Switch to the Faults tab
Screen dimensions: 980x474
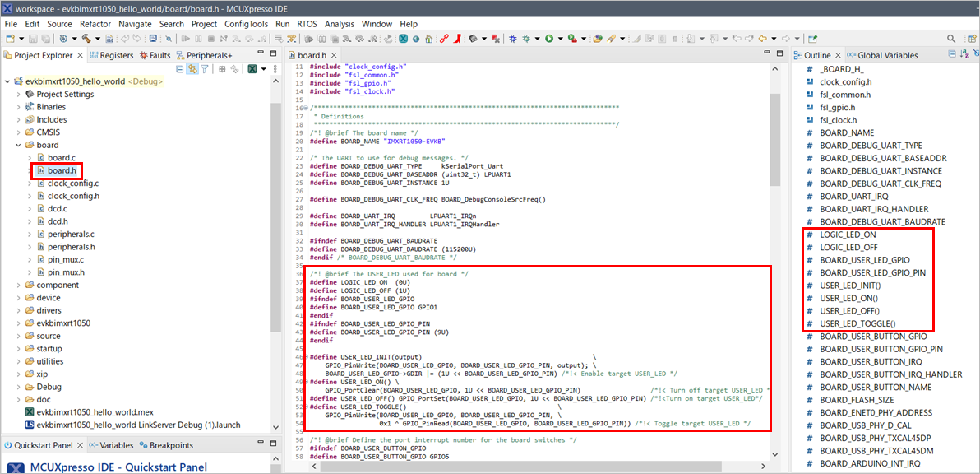155,55
